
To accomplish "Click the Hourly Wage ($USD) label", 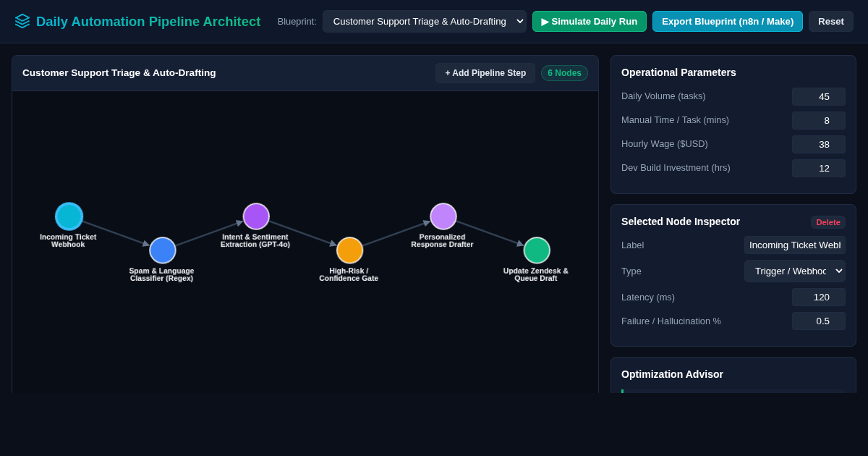I will pyautogui.click(x=665, y=144).
